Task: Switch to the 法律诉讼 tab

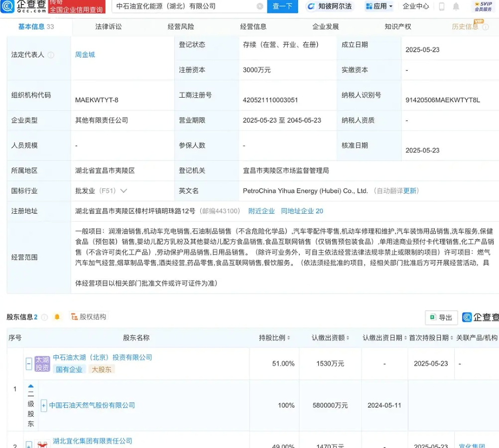Action: coord(108,27)
